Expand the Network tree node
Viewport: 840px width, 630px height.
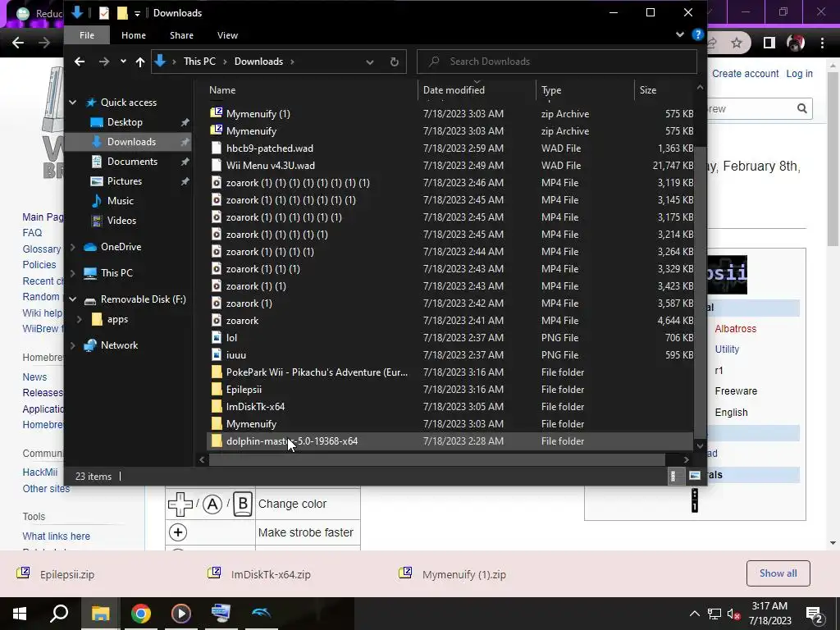(72, 345)
